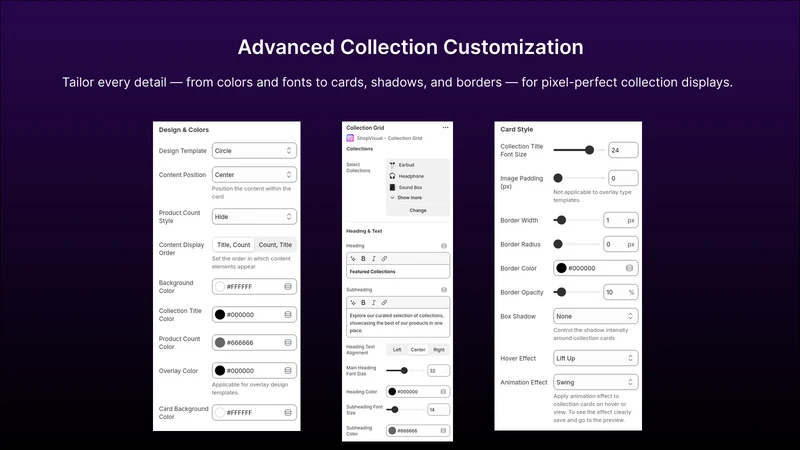
Task: Select the Sound Box collection row
Action: (x=418, y=187)
